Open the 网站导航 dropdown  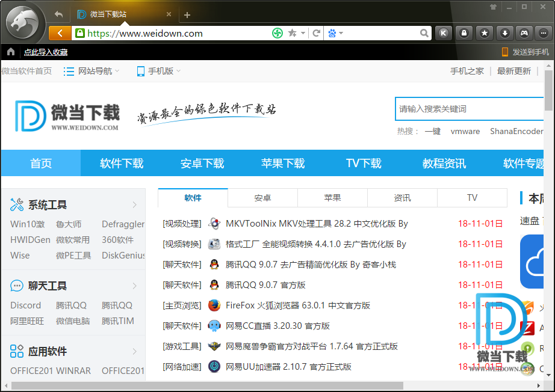91,71
